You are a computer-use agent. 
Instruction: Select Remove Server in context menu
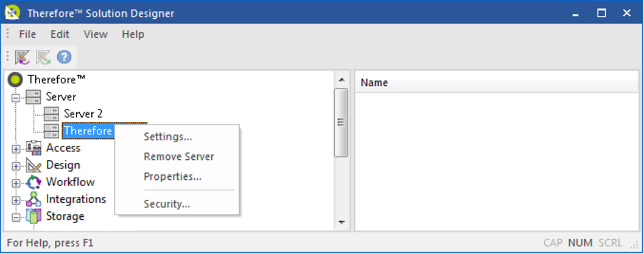coord(178,157)
